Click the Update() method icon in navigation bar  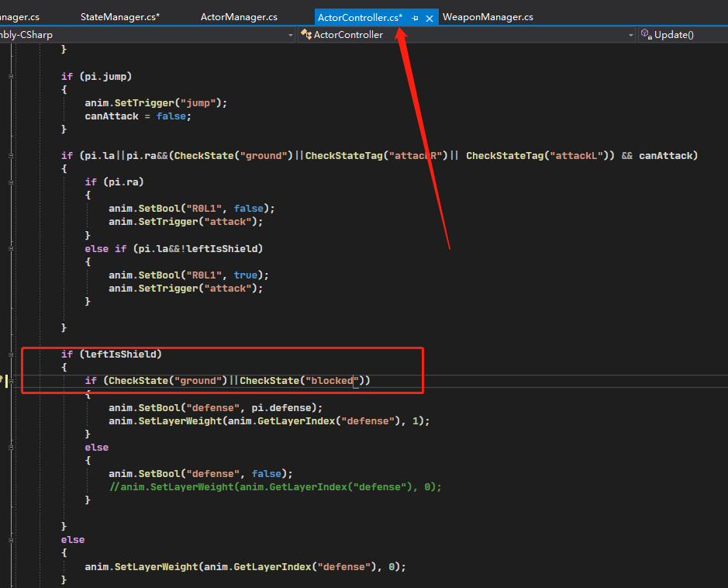click(647, 34)
